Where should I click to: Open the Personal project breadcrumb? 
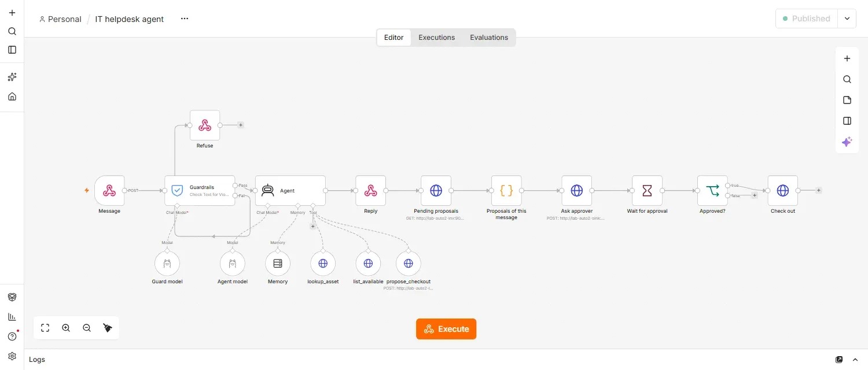60,19
